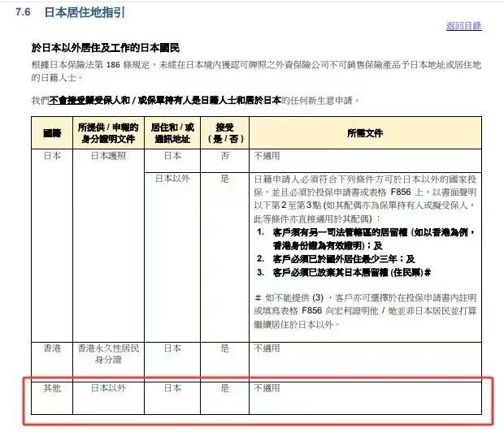Click the 居住和 / 或通訊地址 column header

[172, 133]
